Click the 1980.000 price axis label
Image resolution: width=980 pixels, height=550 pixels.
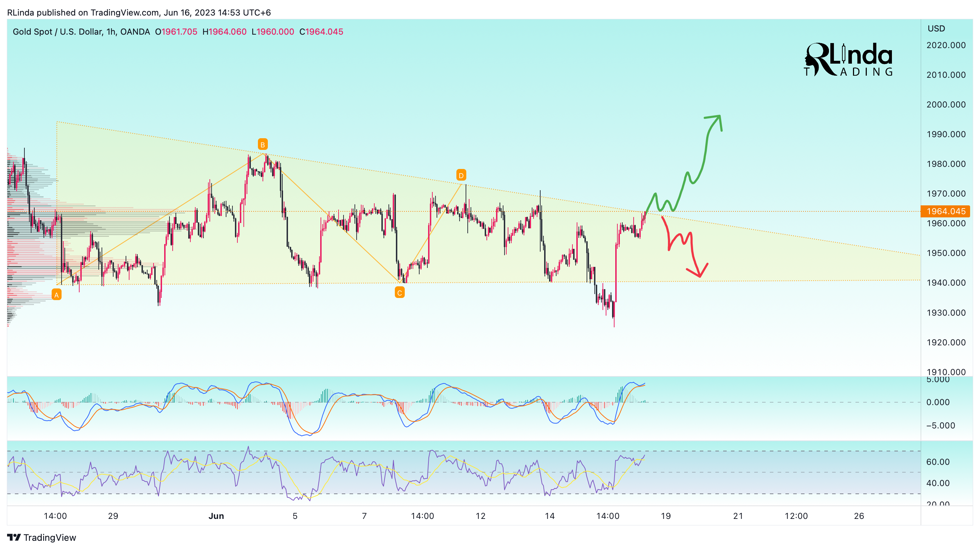coord(946,164)
